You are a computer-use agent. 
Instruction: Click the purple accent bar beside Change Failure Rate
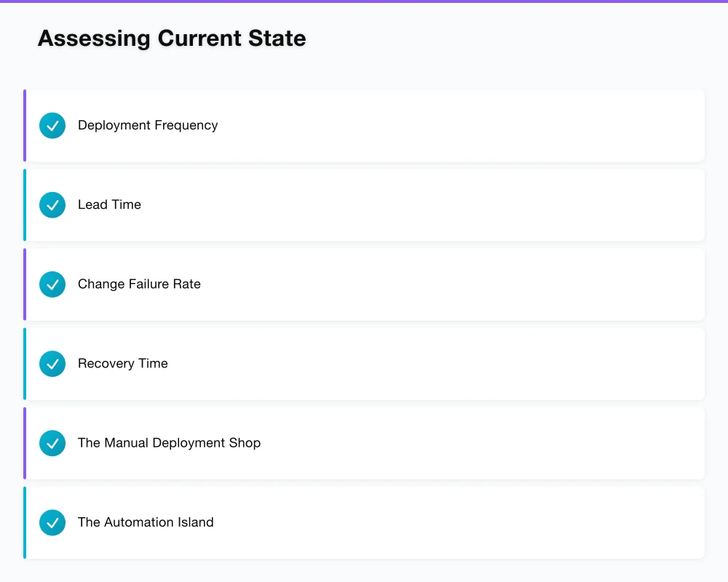[25, 284]
